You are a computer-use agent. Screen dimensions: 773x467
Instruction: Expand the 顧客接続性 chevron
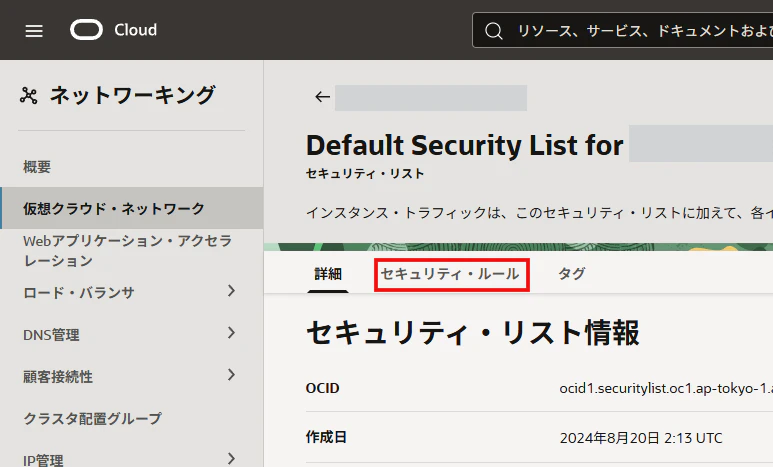pos(231,375)
